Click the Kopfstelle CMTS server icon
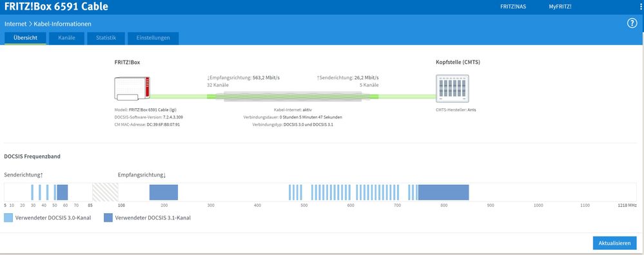The image size is (644, 255). click(452, 88)
